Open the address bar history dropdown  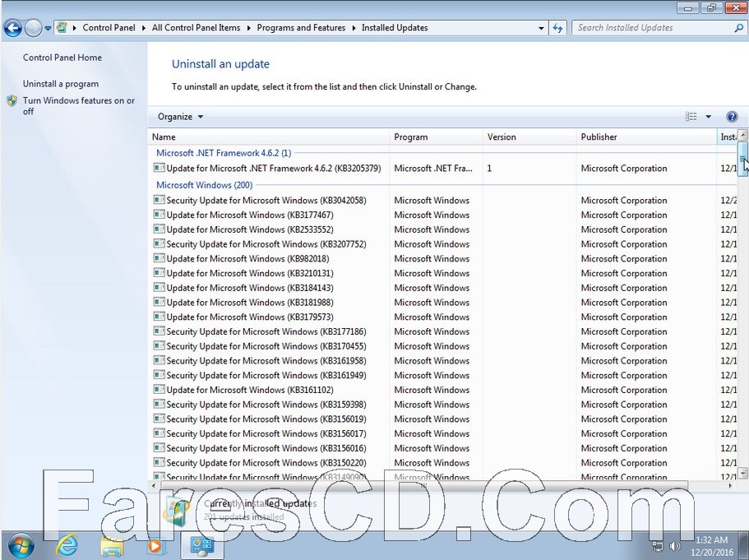coord(541,28)
